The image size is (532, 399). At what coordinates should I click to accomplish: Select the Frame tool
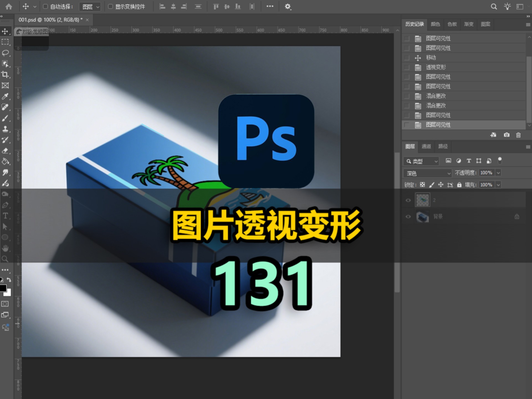[5, 85]
